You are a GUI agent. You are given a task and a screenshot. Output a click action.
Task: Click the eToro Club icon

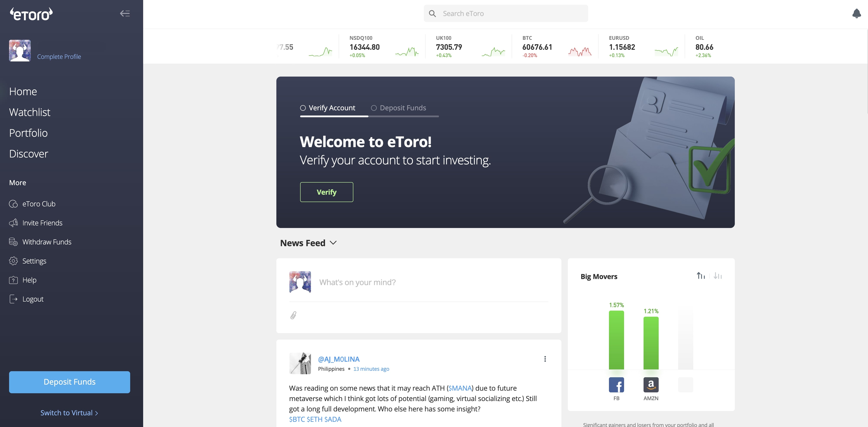coord(13,204)
